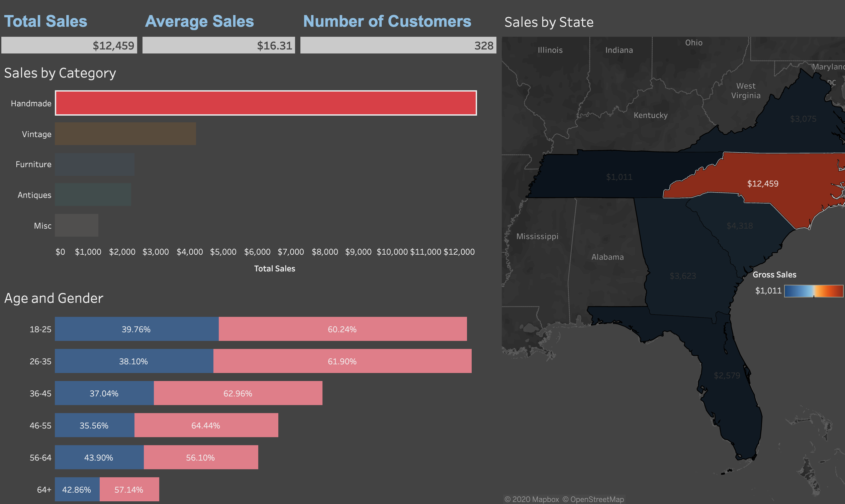This screenshot has height=504, width=845.
Task: Click the Sales by Category title
Action: 60,73
